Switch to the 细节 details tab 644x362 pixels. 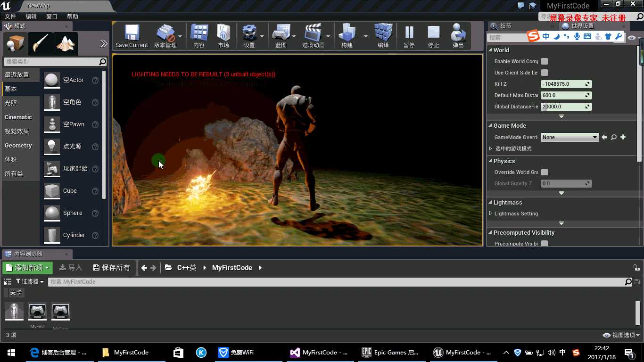[506, 26]
